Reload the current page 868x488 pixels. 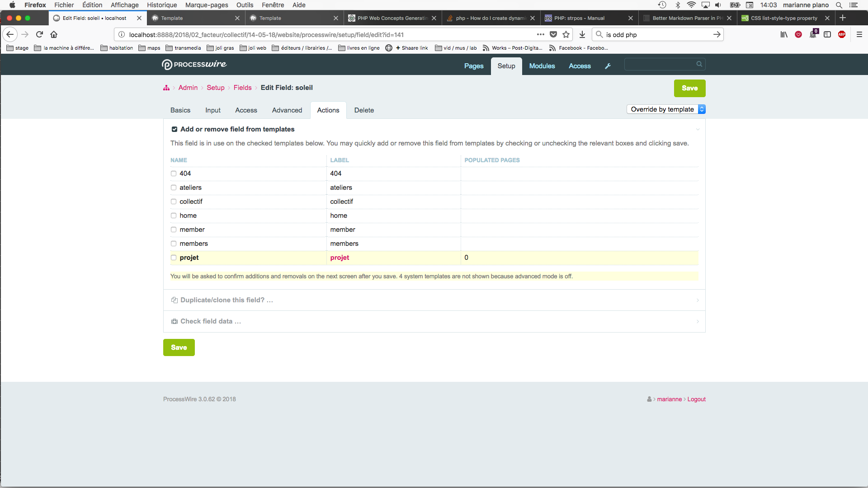point(39,34)
